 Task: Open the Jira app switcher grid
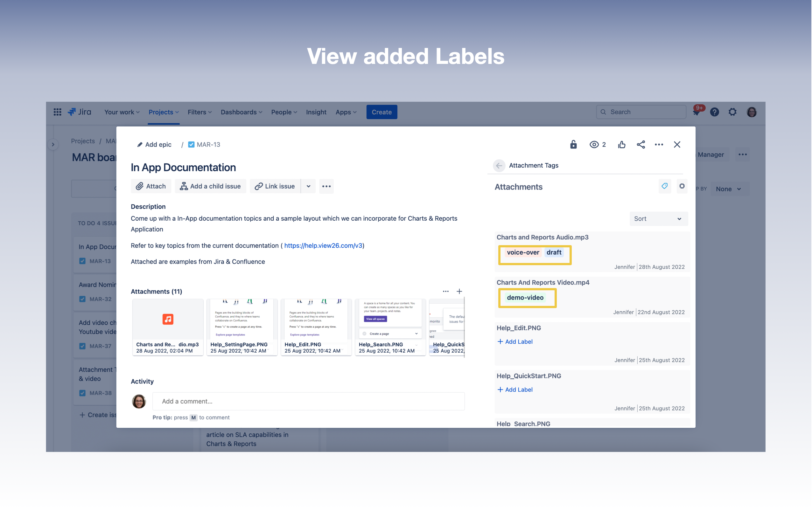click(x=57, y=112)
